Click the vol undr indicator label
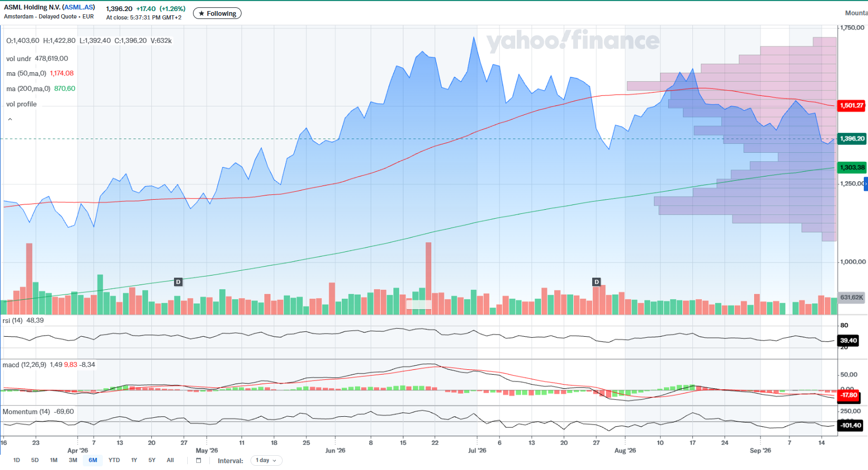 [x=19, y=58]
